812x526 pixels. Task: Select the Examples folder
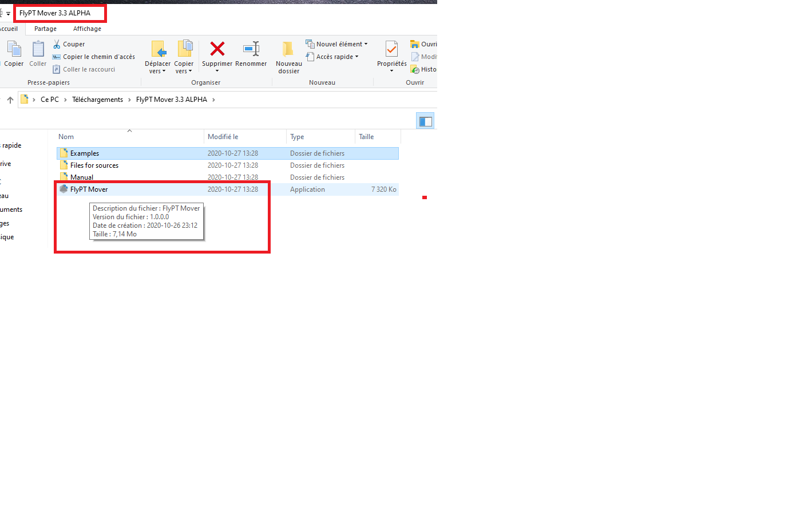coord(228,153)
